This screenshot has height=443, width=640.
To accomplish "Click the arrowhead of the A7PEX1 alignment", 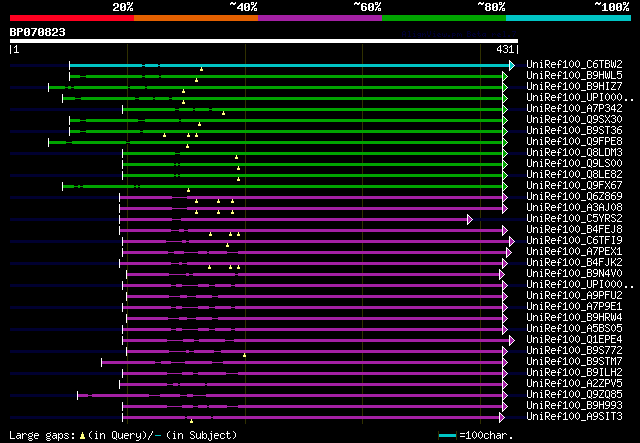I will [x=509, y=253].
